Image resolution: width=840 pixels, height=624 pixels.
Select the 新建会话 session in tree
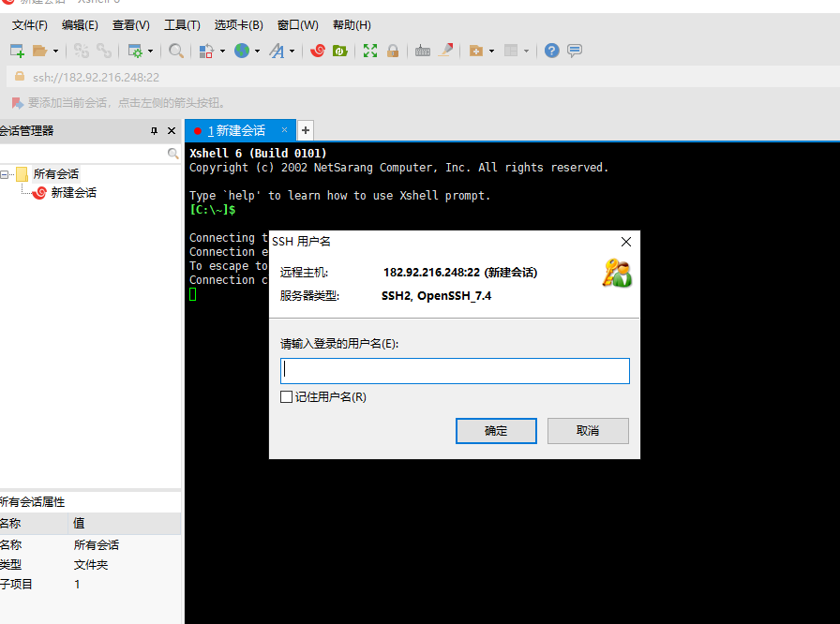[73, 193]
